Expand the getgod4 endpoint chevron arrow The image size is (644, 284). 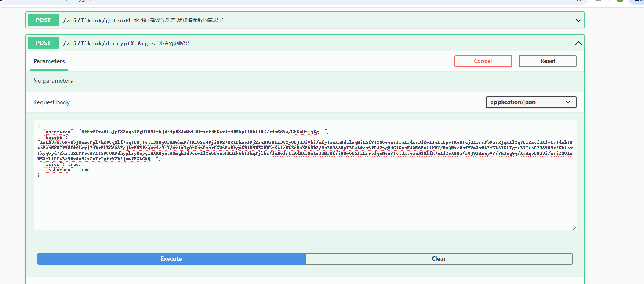coord(578,20)
